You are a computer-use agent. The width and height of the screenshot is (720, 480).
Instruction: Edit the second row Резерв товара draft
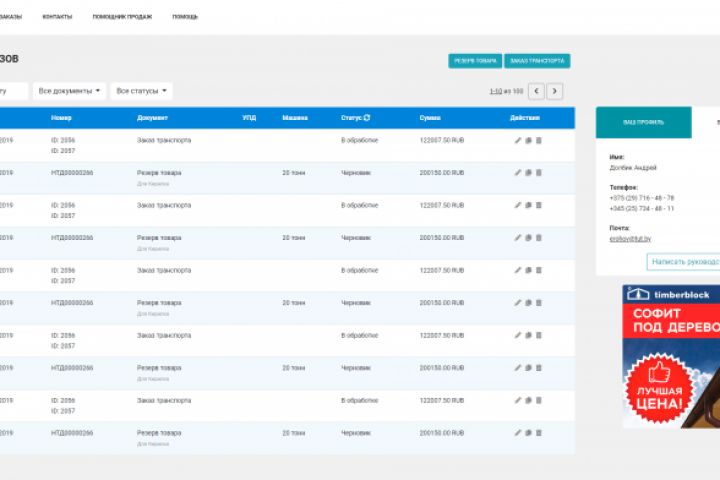coord(518,173)
